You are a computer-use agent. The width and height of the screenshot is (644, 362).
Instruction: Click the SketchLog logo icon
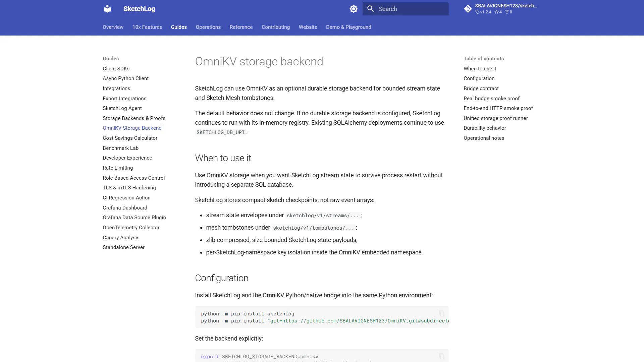coord(107,9)
